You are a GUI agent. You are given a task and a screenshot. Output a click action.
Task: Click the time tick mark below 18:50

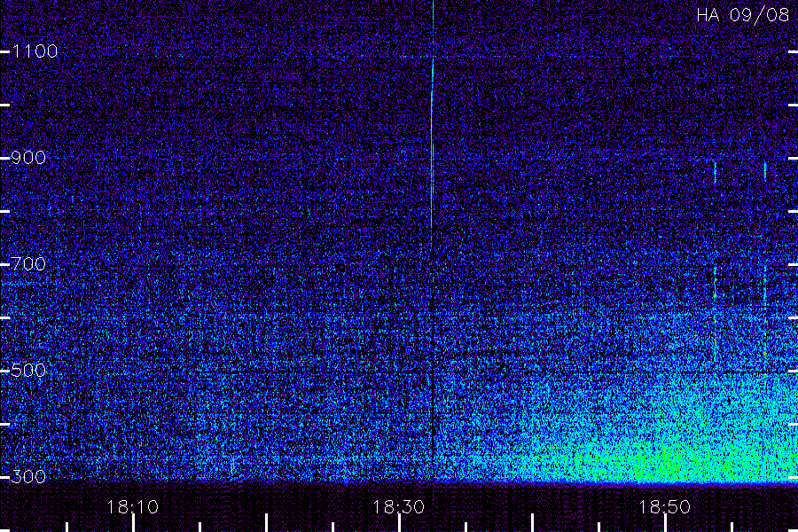(665, 523)
